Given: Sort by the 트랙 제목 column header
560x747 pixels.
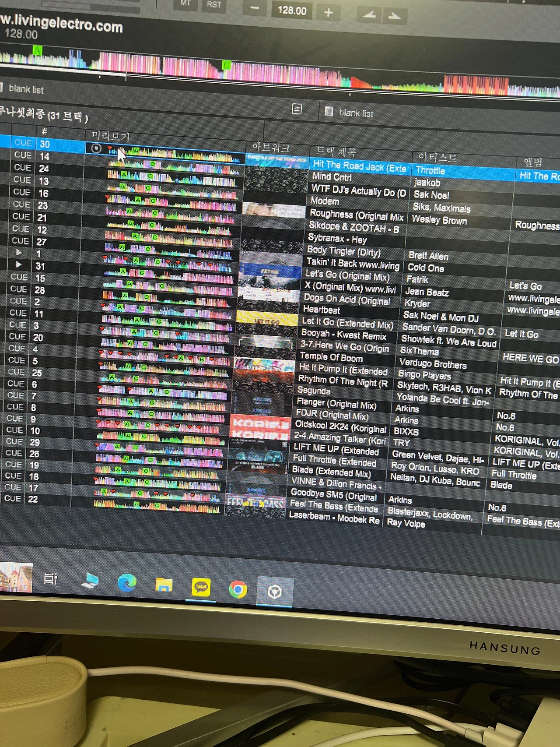Looking at the screenshot, I should tap(336, 152).
